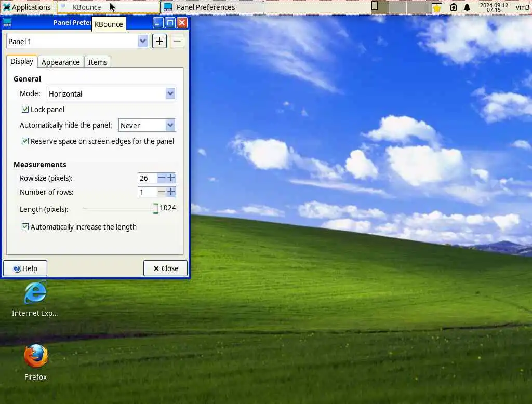The width and height of the screenshot is (532, 404).
Task: Select the Firefox desktop icon
Action: (36, 362)
